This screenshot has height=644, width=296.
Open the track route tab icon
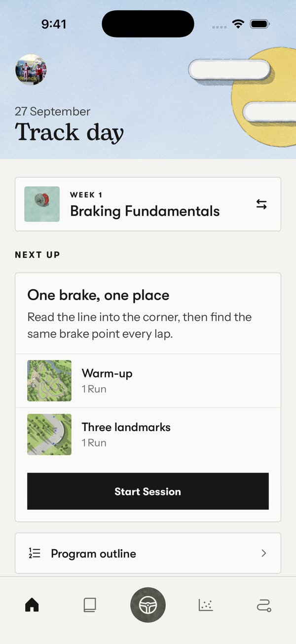click(x=264, y=605)
